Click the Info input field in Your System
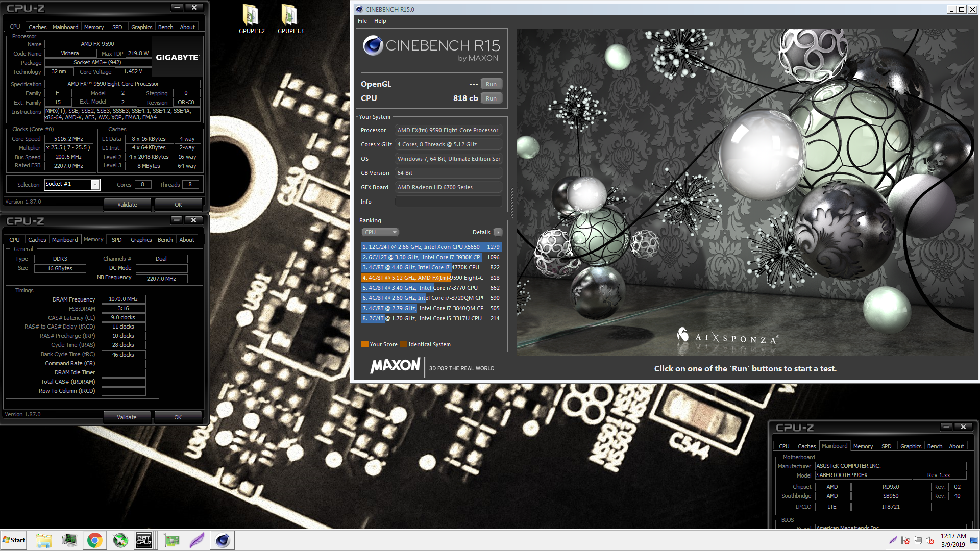This screenshot has width=980, height=551. [448, 202]
